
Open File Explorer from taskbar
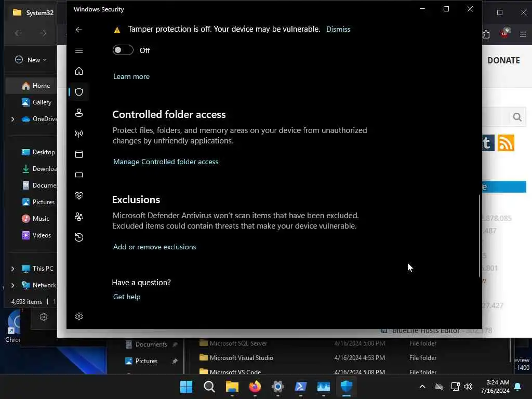pos(232,387)
